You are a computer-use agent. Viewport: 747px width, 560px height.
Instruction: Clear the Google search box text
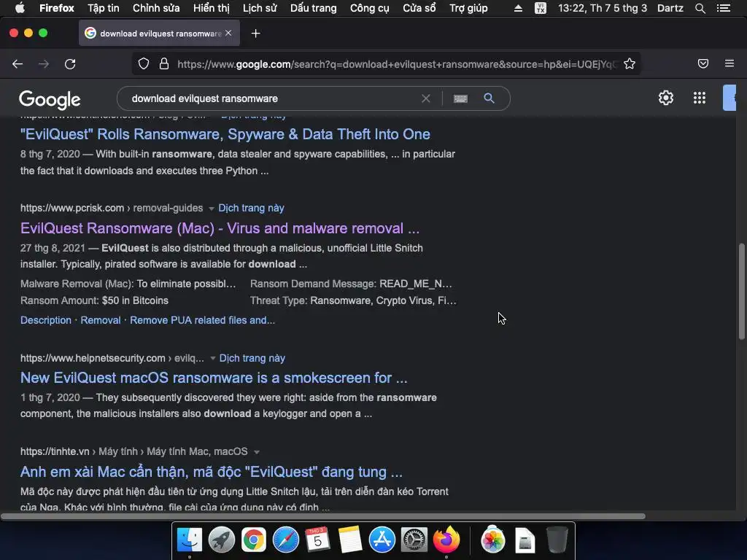(425, 98)
